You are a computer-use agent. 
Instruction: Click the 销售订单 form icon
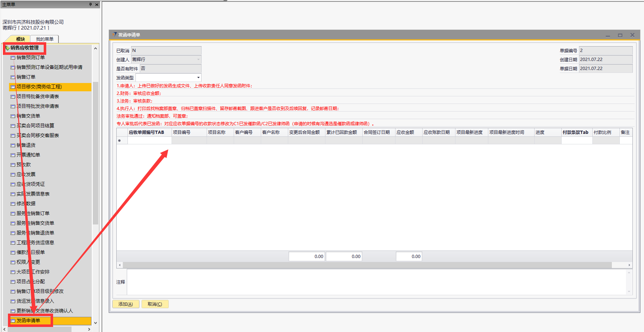13,77
